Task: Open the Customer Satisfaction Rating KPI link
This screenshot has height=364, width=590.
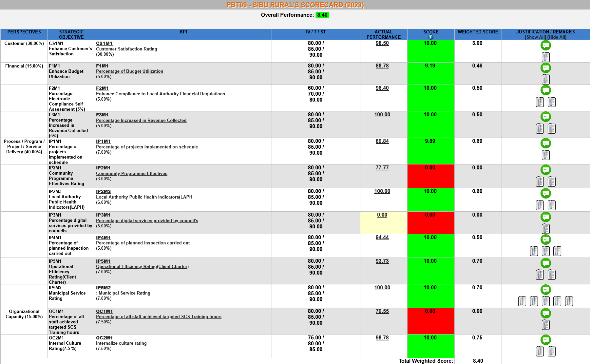Action: click(126, 49)
